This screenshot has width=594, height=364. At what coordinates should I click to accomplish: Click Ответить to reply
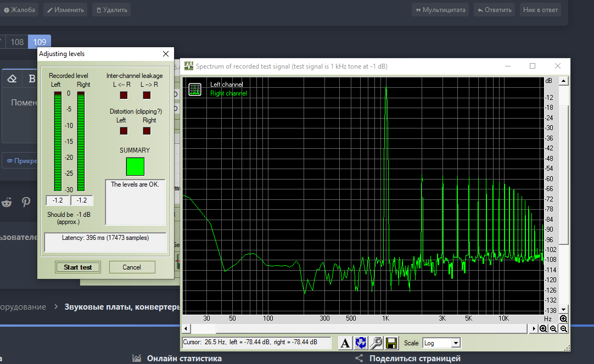pos(495,10)
